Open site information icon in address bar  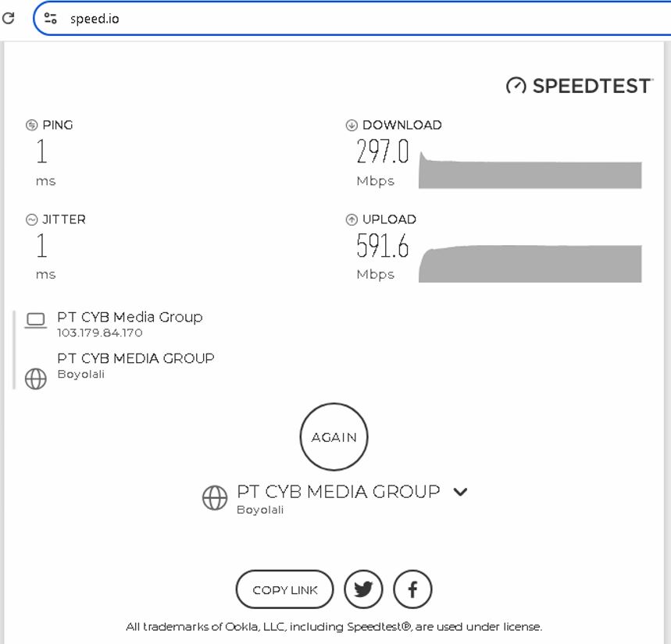[51, 18]
